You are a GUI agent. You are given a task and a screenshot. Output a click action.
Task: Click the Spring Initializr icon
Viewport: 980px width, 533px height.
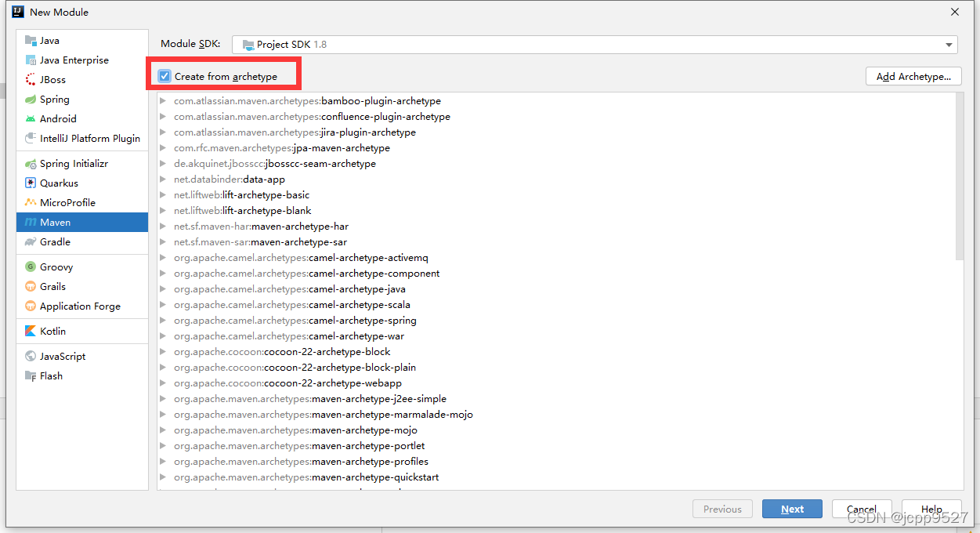point(31,164)
